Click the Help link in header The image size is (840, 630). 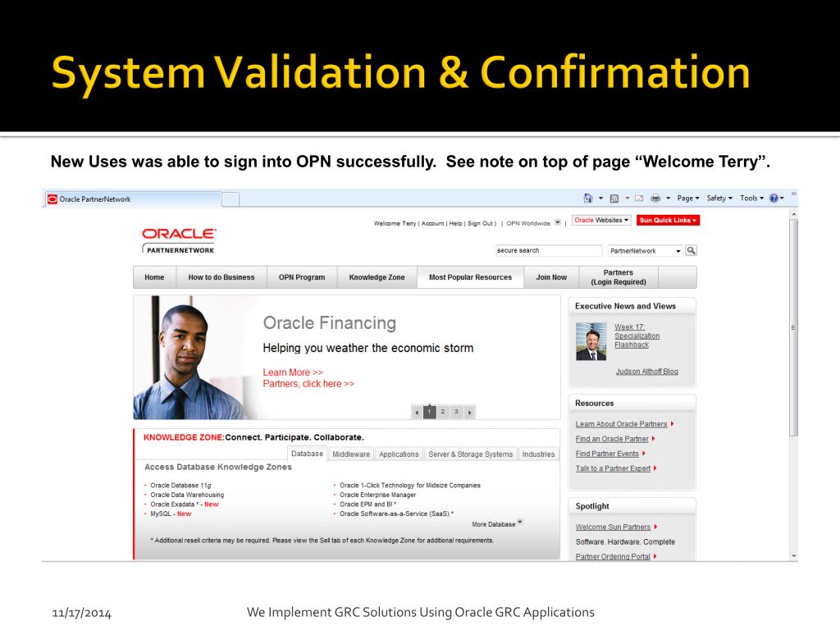[x=456, y=223]
